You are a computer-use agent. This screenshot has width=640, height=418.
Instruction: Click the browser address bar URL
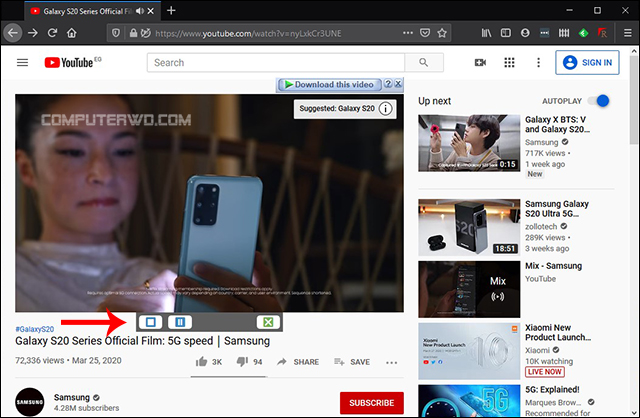248,33
